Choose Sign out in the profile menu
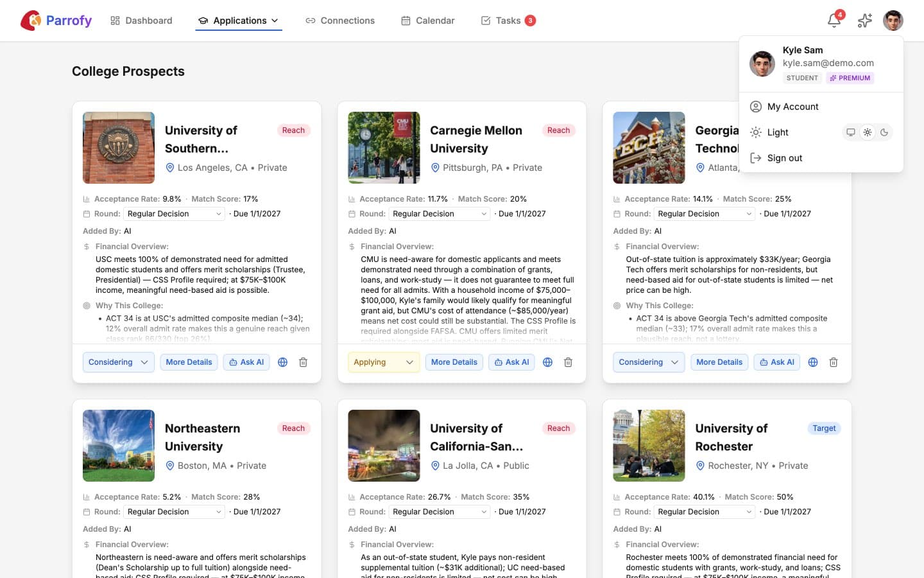 pyautogui.click(x=821, y=158)
